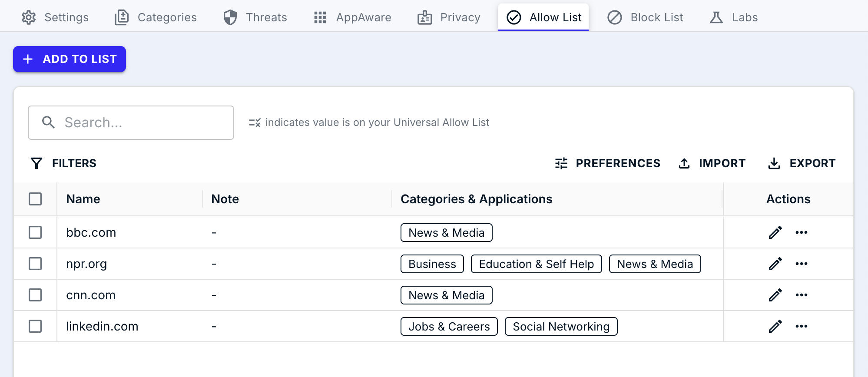Click the search magnifier icon

coord(48,122)
